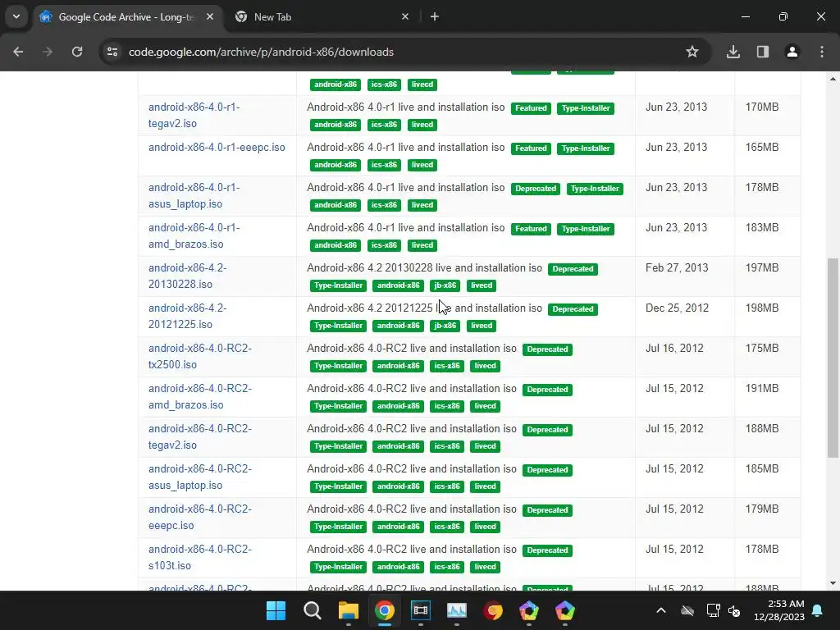Click Featured label in r1-tegav2 row
Viewport: 840px width, 630px height.
[531, 108]
